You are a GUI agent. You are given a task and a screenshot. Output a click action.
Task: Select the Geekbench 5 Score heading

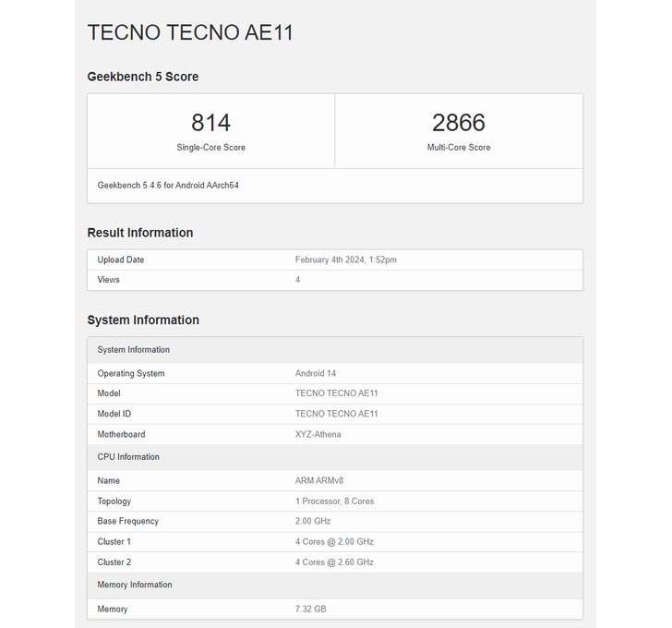click(143, 77)
